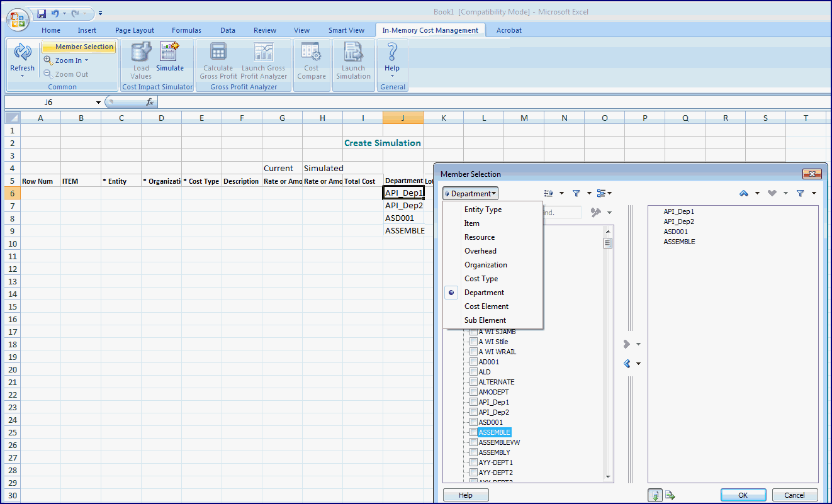The width and height of the screenshot is (832, 504).
Task: Choose Cost Element from the dimension list
Action: [x=486, y=306]
